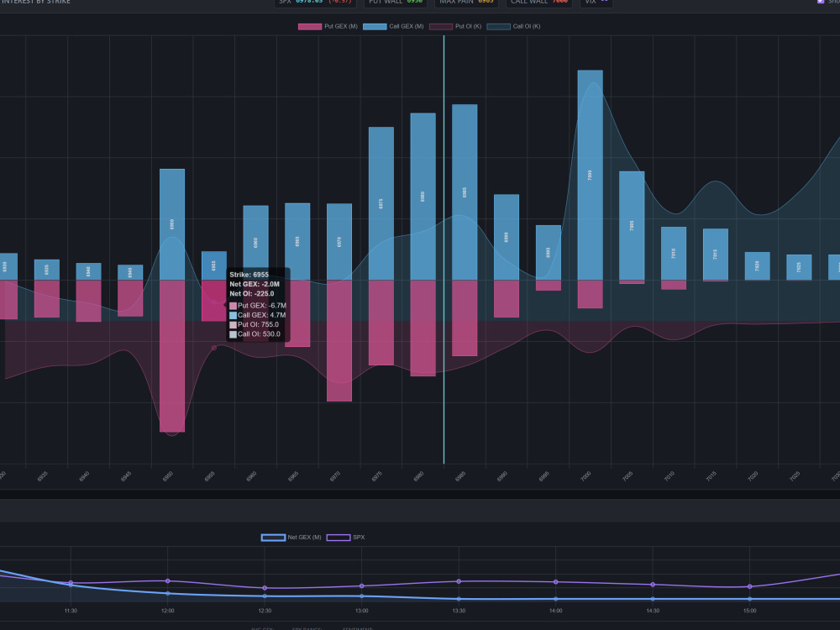Click 'Put OI: 755.0' in the tooltip
Screen dimensions: 840x630
[x=255, y=324]
